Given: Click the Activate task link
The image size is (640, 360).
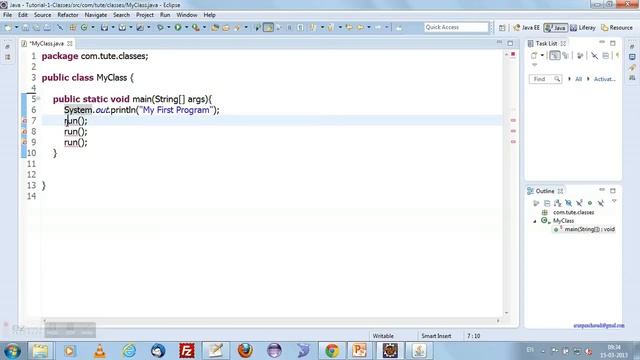Looking at the screenshot, I should (x=604, y=79).
